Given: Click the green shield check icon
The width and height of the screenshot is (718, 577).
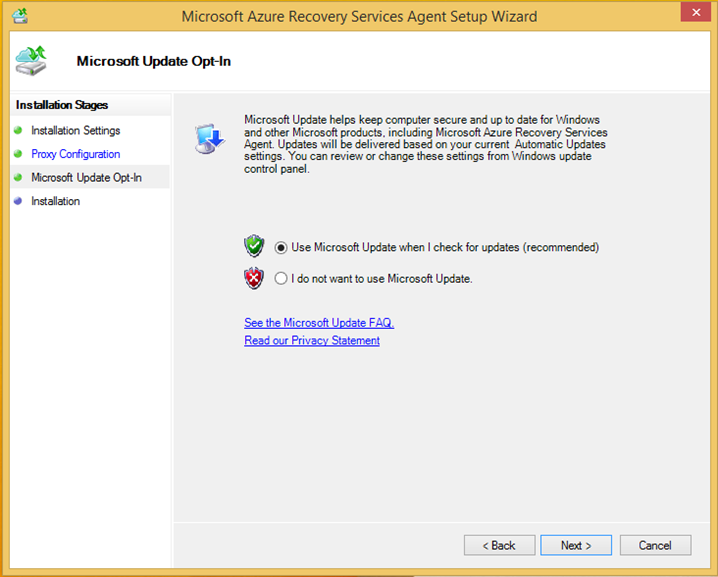Looking at the screenshot, I should click(254, 246).
